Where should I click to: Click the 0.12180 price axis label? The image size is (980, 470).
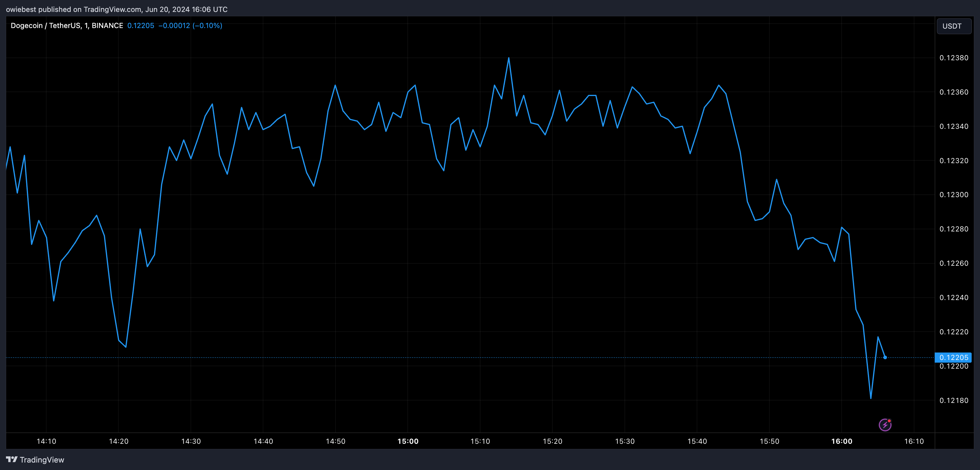point(954,400)
